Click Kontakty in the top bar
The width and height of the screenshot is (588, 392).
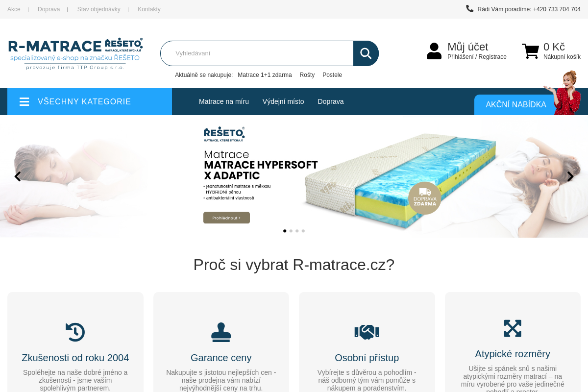[x=149, y=9]
